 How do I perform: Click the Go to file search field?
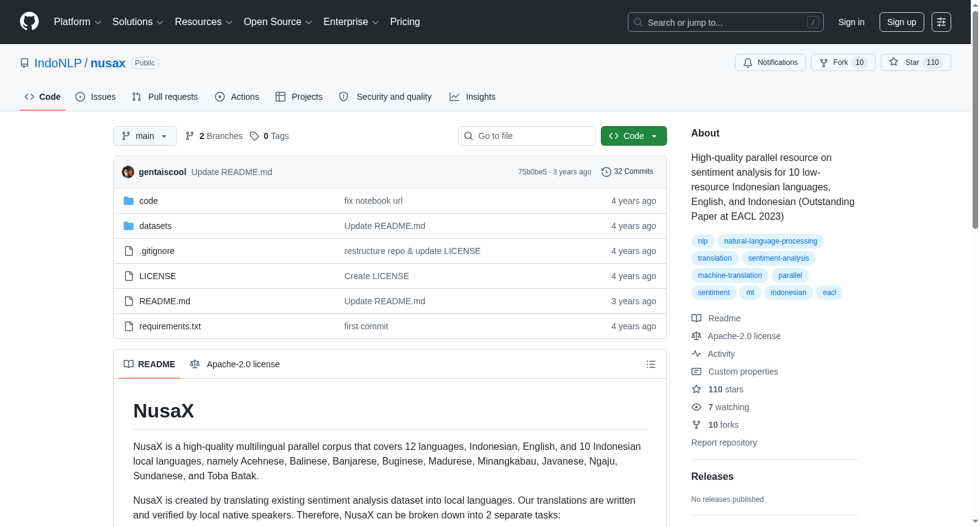pyautogui.click(x=527, y=136)
